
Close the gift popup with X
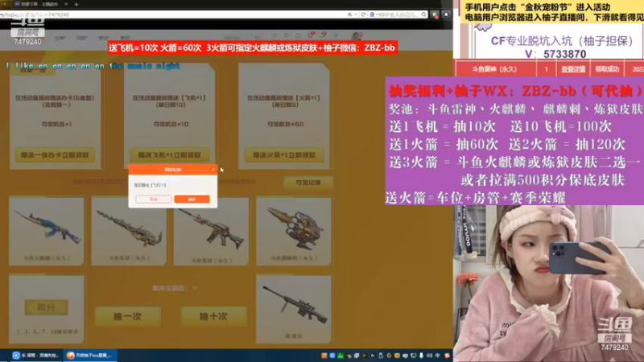coord(213,170)
